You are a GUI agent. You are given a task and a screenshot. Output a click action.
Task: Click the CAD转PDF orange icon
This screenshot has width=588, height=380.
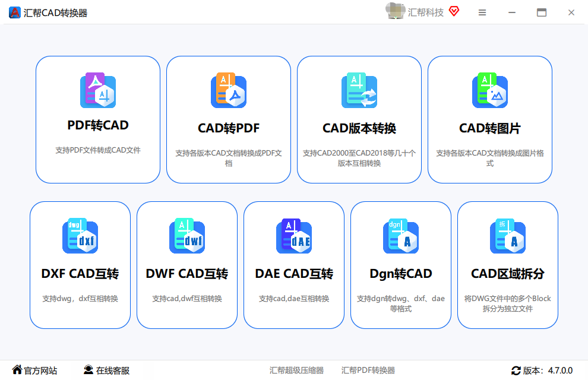(x=229, y=90)
